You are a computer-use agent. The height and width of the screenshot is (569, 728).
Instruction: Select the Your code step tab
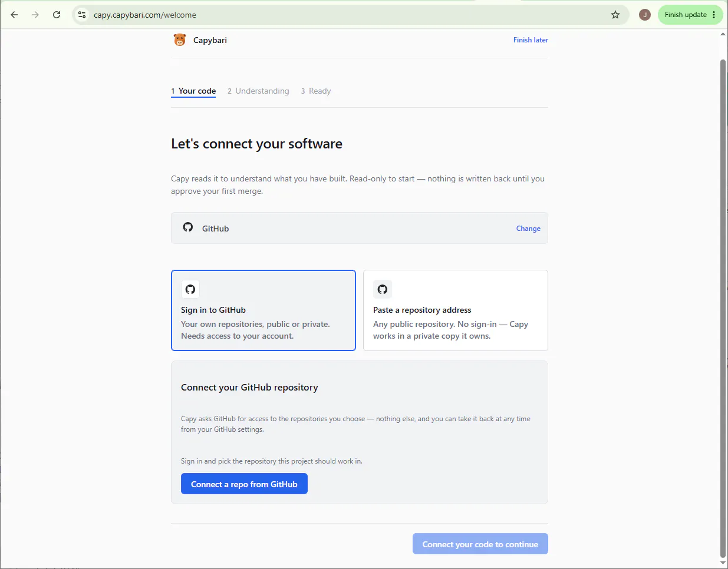[193, 91]
